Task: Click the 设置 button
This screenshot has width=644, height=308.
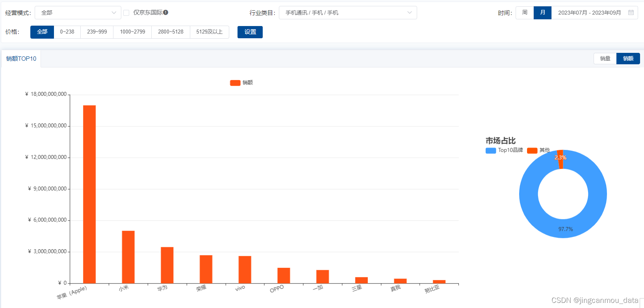Action: [250, 32]
